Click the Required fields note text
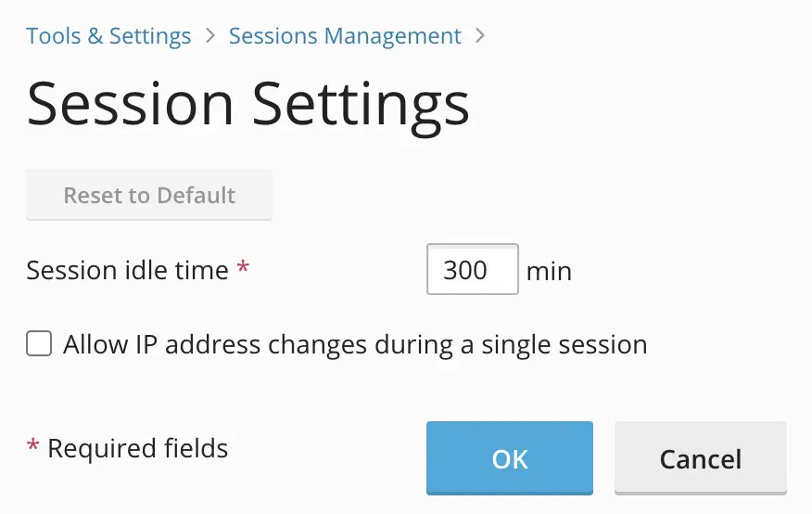This screenshot has width=812, height=514. point(137,449)
